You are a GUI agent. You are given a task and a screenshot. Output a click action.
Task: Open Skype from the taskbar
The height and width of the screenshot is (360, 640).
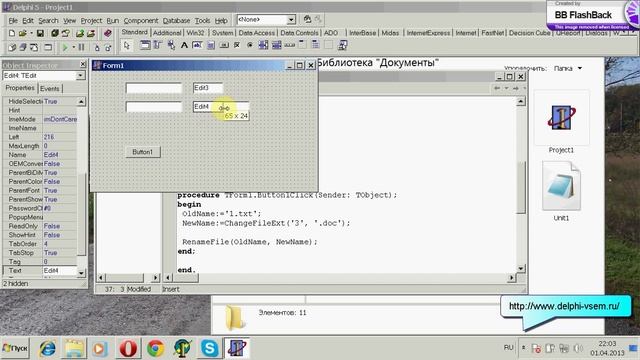209,349
